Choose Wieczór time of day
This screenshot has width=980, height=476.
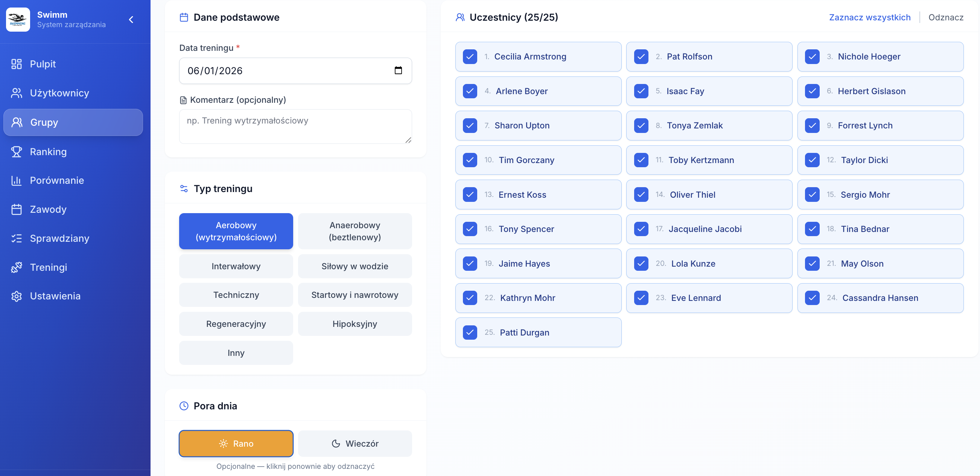click(355, 444)
